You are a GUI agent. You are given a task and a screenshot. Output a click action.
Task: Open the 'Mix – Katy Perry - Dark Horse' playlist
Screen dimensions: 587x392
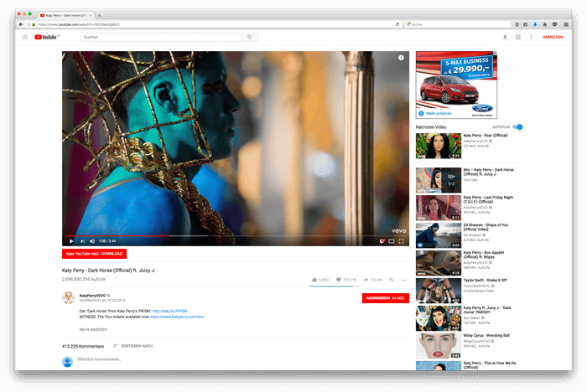click(x=489, y=172)
